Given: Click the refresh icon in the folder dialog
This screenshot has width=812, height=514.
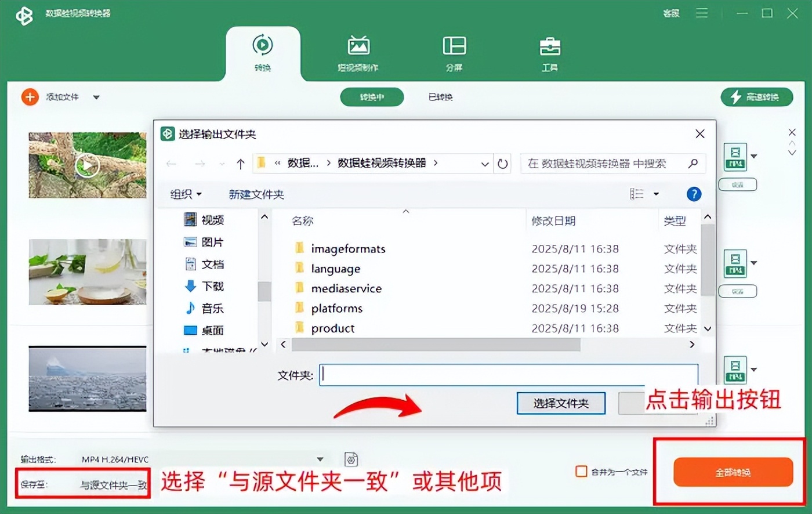Looking at the screenshot, I should 502,164.
